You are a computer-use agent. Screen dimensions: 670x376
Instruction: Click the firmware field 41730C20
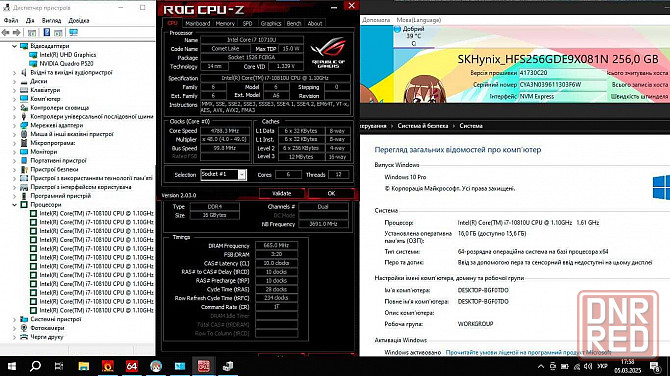(562, 73)
